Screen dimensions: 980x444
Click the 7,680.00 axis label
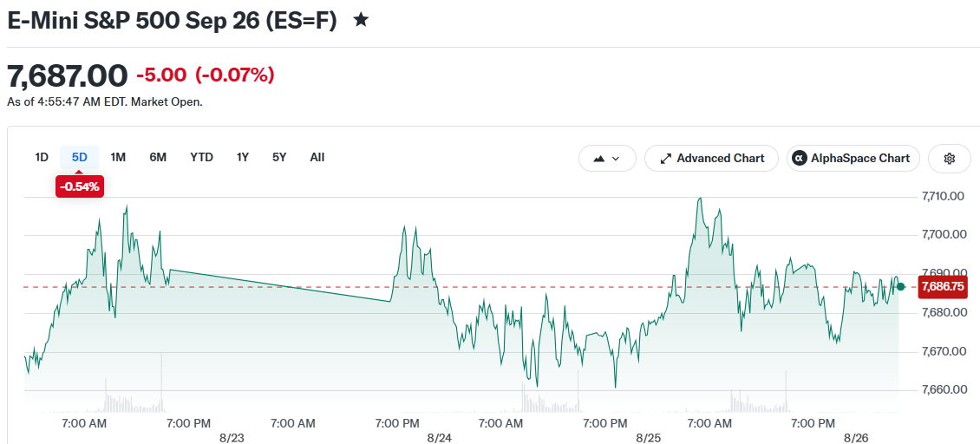pos(943,312)
